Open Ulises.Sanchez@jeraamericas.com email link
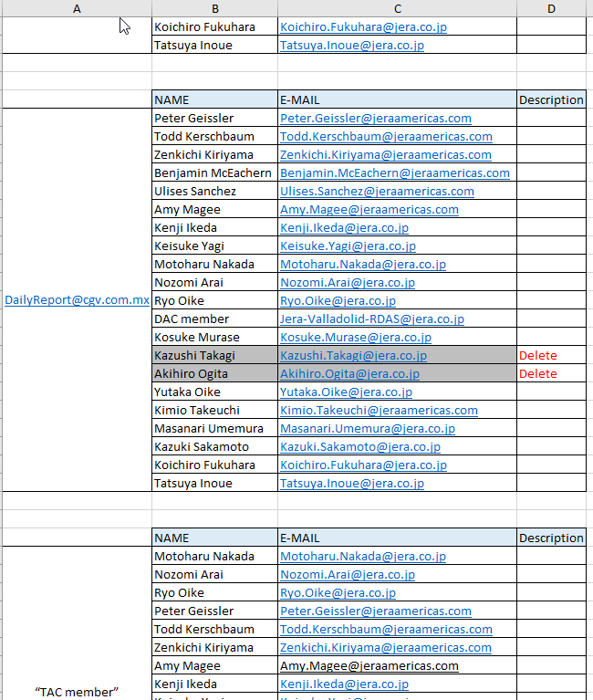The height and width of the screenshot is (700, 593). tap(377, 191)
